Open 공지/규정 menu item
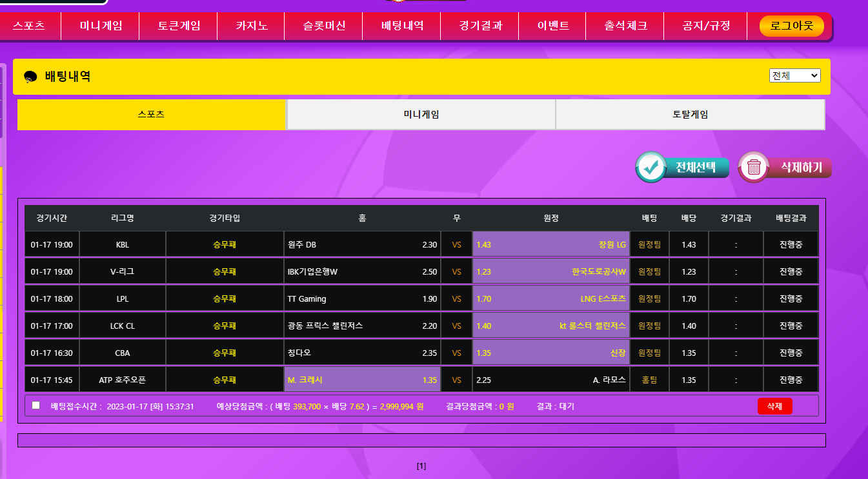 (706, 26)
